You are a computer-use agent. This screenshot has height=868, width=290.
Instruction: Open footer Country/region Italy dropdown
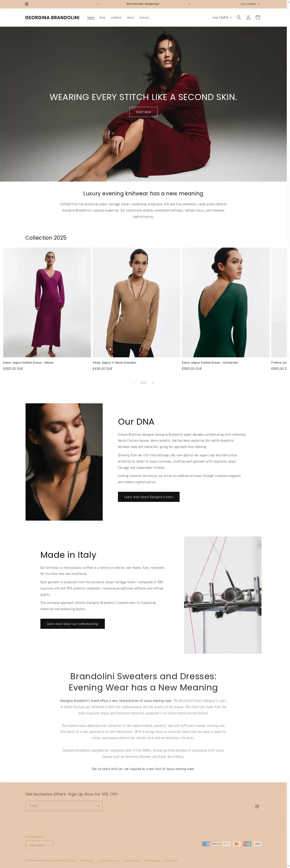click(39, 845)
